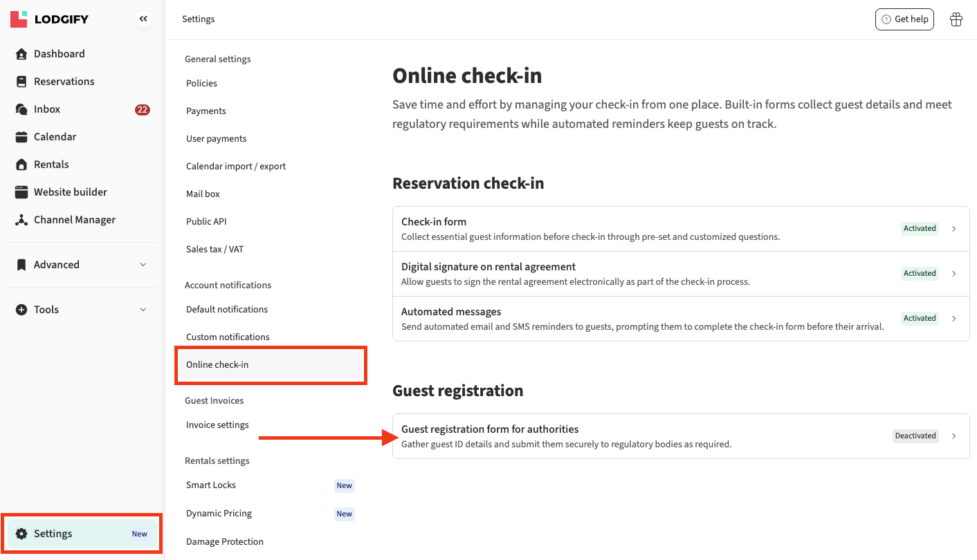Image resolution: width=977 pixels, height=560 pixels.
Task: Click the Get help button
Action: pyautogui.click(x=904, y=19)
